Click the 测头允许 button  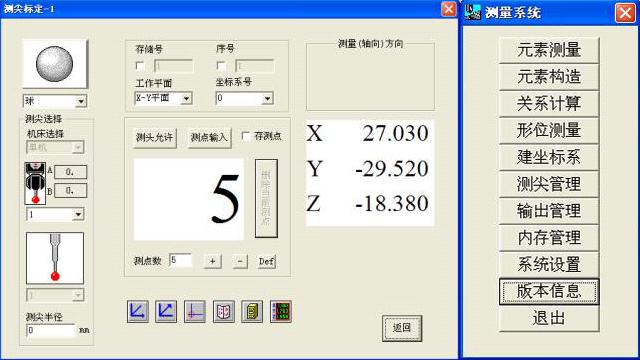coord(155,138)
